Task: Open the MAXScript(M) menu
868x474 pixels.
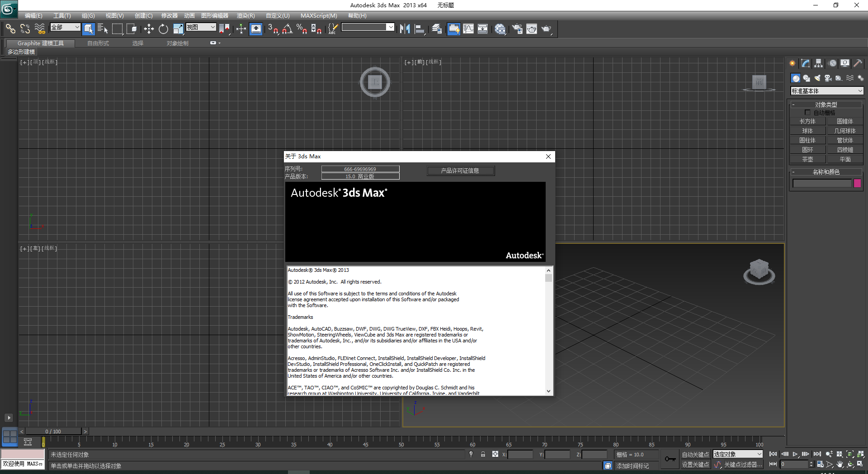Action: coord(319,15)
